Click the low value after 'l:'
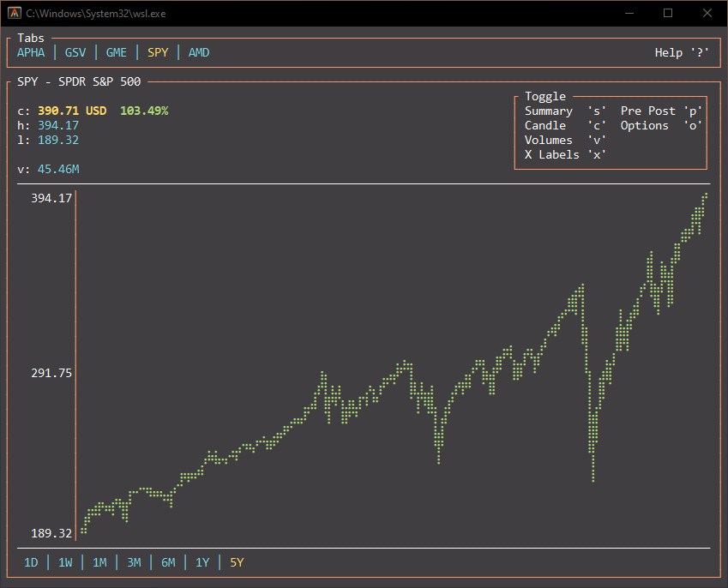Image resolution: width=728 pixels, height=588 pixels. (58, 141)
